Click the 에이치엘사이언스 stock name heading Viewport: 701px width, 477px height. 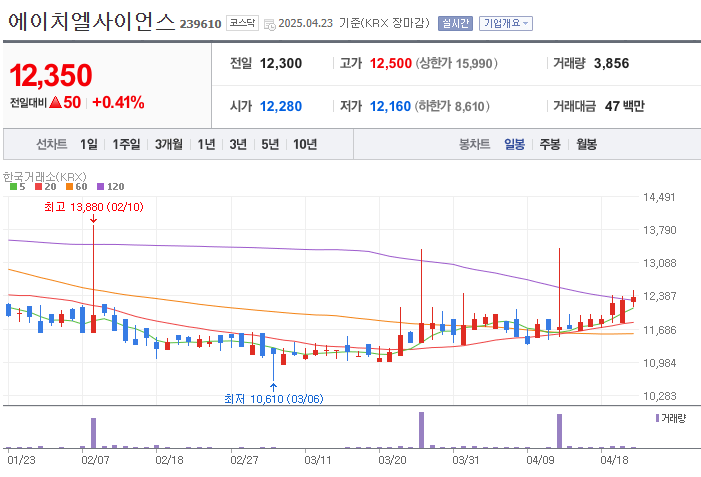(x=91, y=21)
